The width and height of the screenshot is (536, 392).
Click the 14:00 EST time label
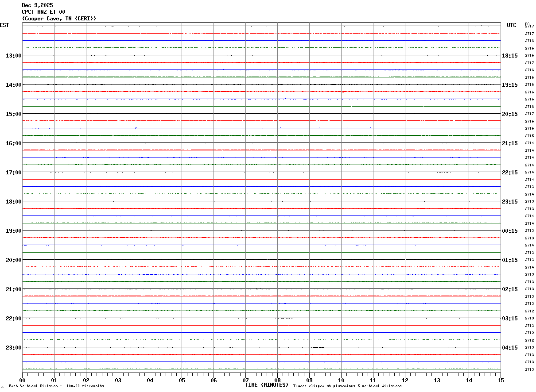click(13, 85)
